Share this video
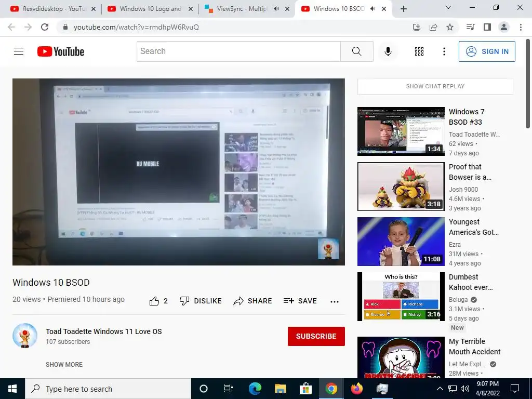 (253, 301)
